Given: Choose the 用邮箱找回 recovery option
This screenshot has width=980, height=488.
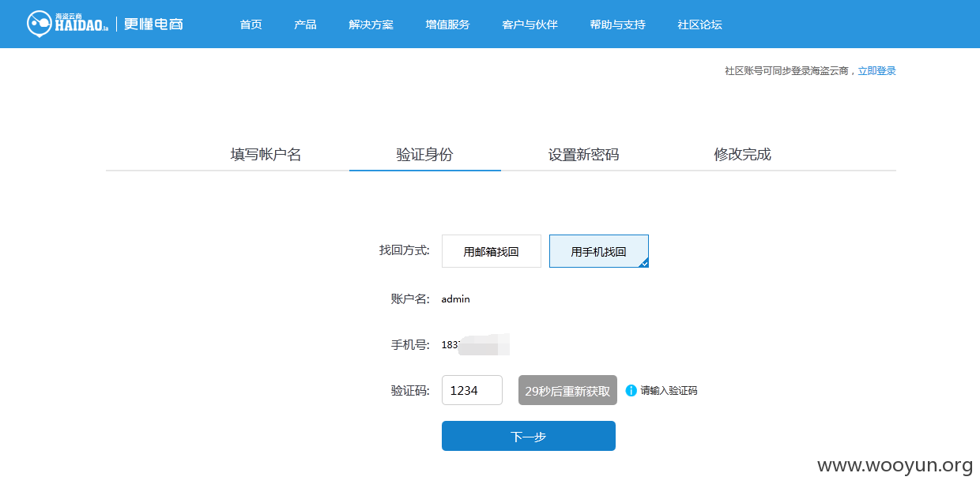Looking at the screenshot, I should tap(492, 251).
